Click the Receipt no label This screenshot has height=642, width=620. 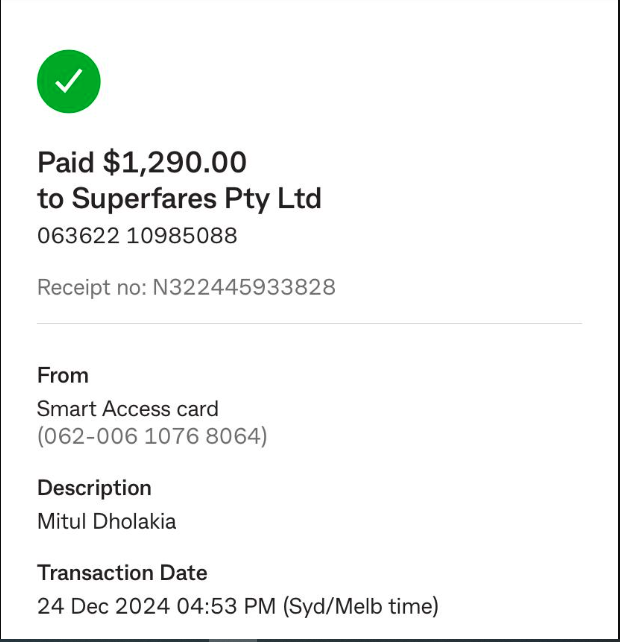92,287
